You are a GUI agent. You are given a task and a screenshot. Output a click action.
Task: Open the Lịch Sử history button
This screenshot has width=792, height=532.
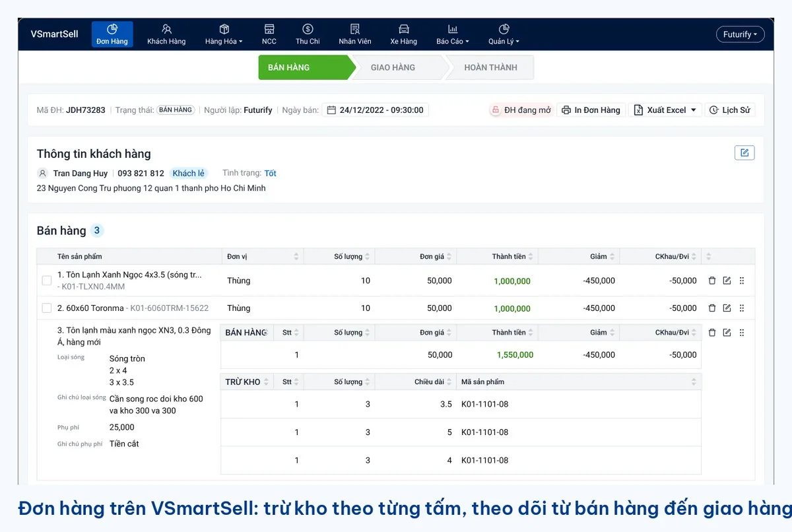730,110
